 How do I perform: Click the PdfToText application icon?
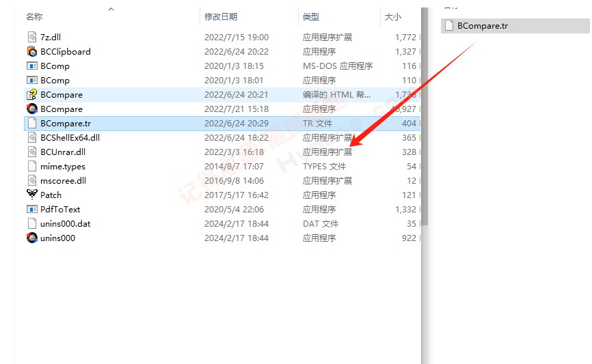coord(32,209)
